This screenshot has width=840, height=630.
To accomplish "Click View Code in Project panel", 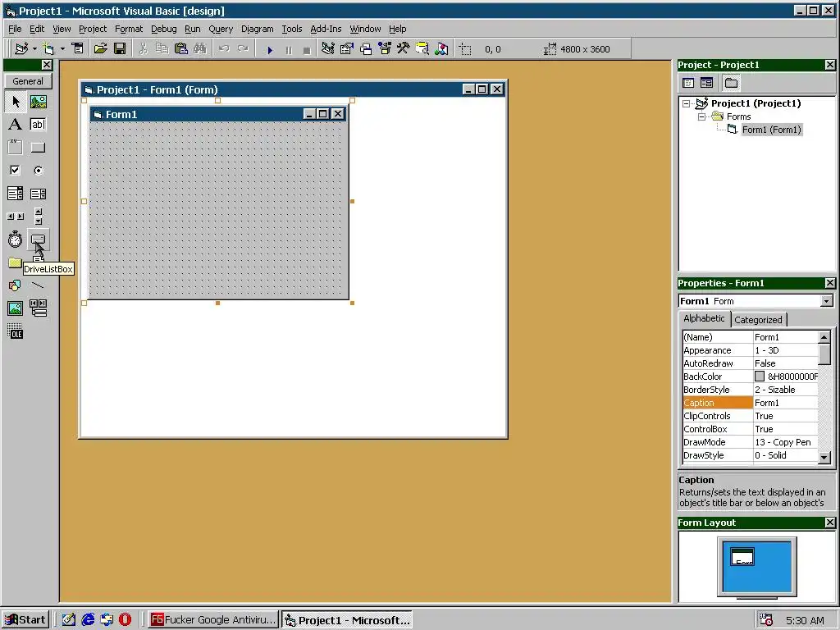I will [x=688, y=83].
